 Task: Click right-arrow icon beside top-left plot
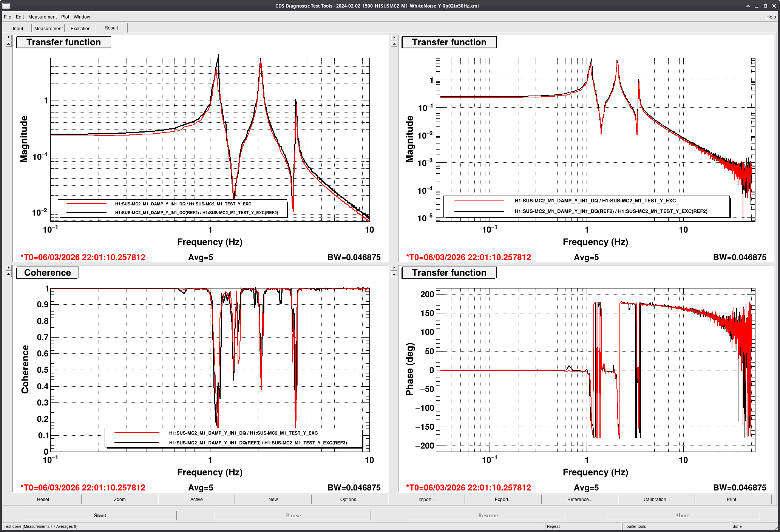8,37
